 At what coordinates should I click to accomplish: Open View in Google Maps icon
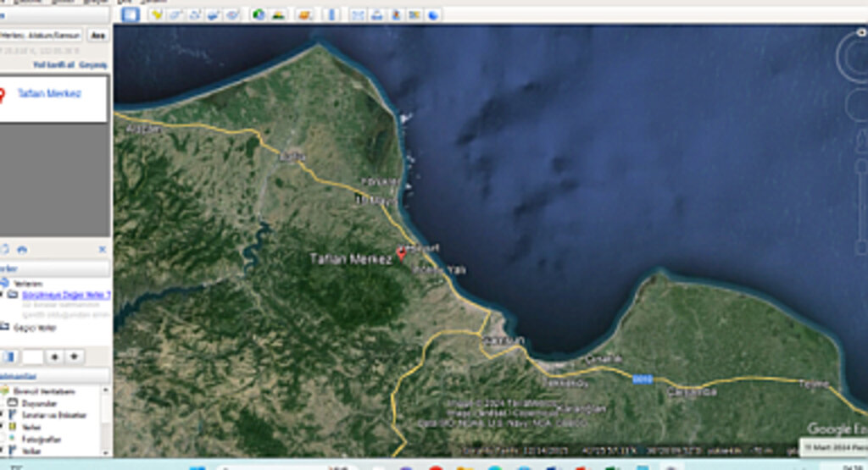click(414, 15)
